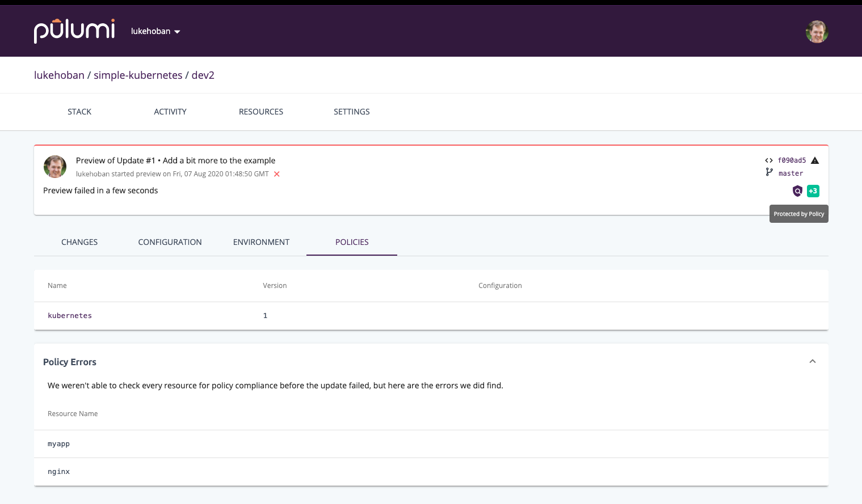Switch to the SETTINGS tab
Viewport: 862px width, 504px height.
pyautogui.click(x=352, y=112)
